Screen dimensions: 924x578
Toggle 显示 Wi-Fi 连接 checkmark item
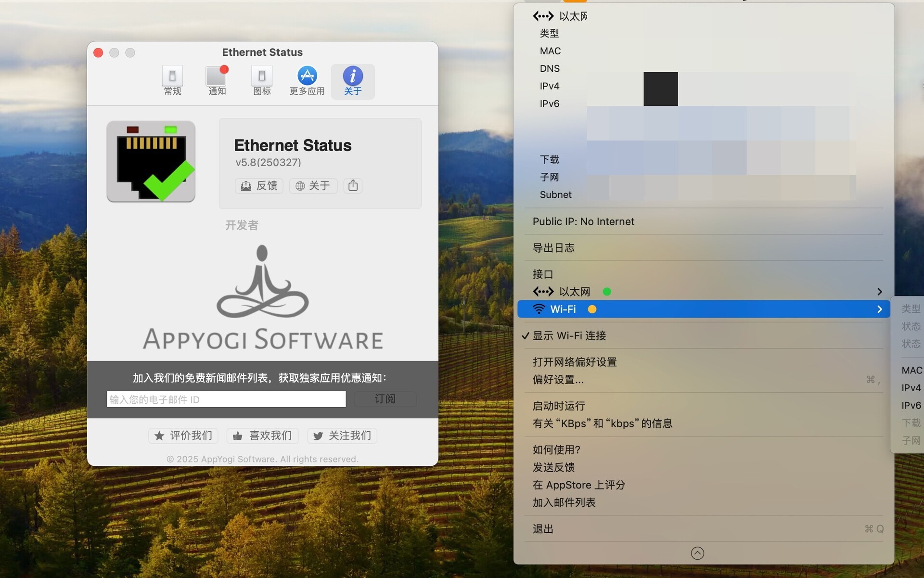704,335
